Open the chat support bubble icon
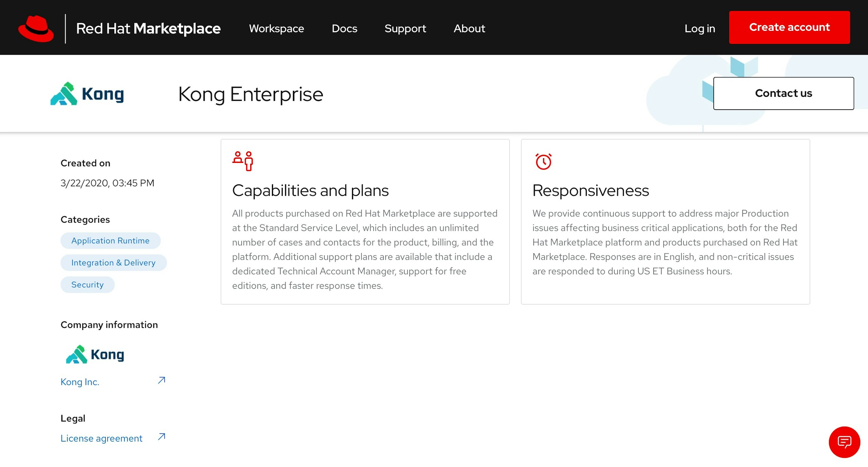868x467 pixels. point(844,442)
